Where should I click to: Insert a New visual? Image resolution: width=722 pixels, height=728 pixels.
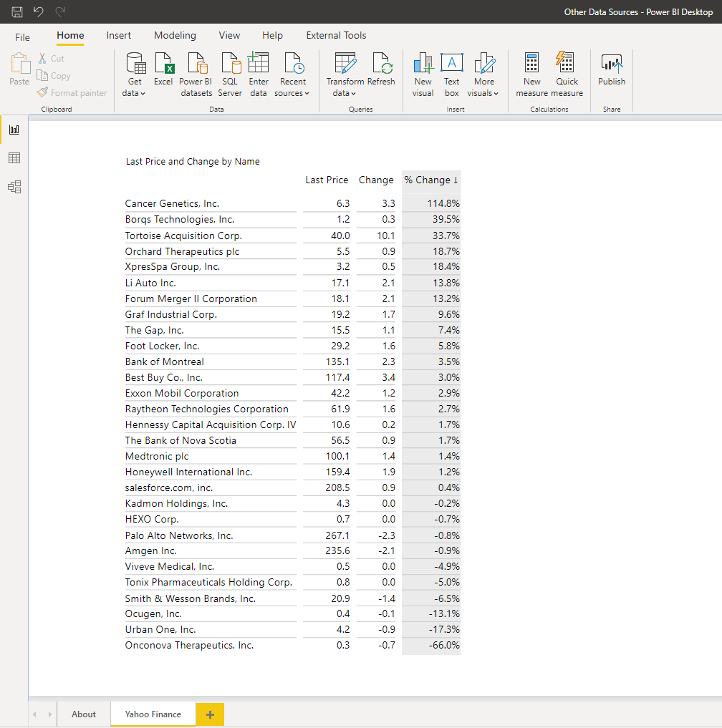[x=423, y=74]
